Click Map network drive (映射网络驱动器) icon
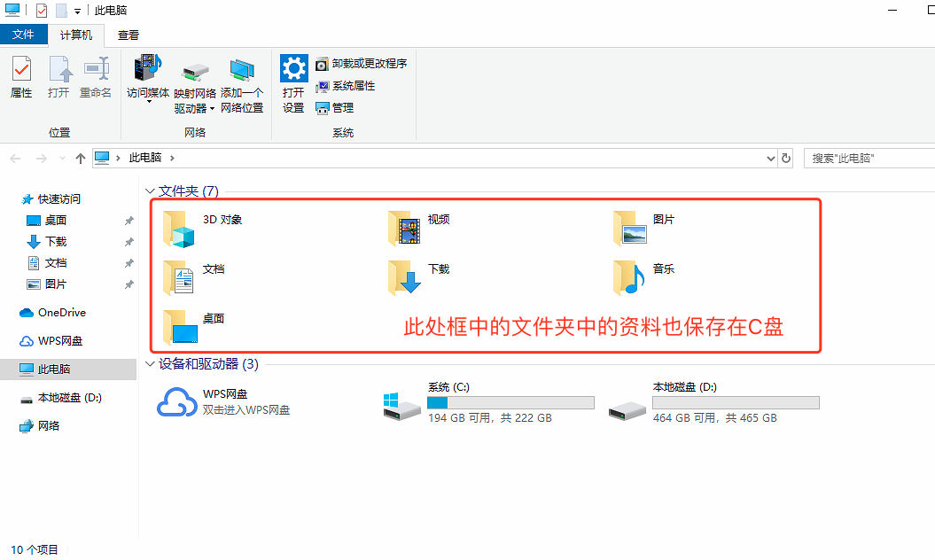Viewport: 935px width, 560px height. point(194,89)
